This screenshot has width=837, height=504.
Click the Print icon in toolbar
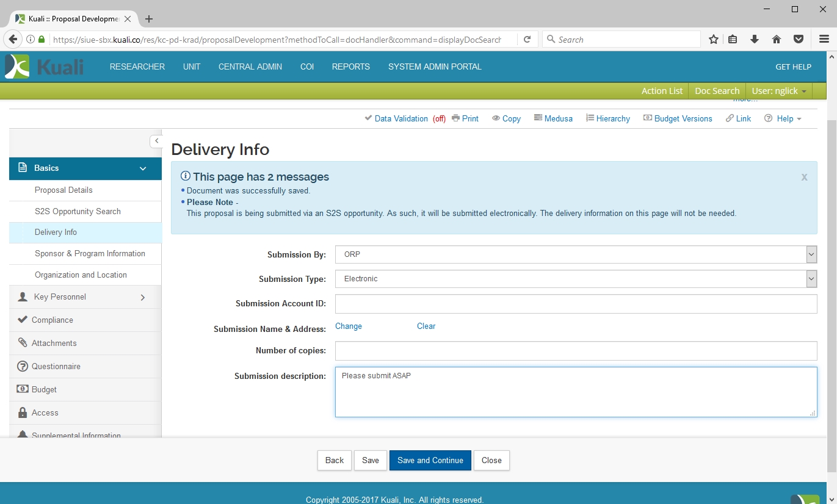pos(455,118)
